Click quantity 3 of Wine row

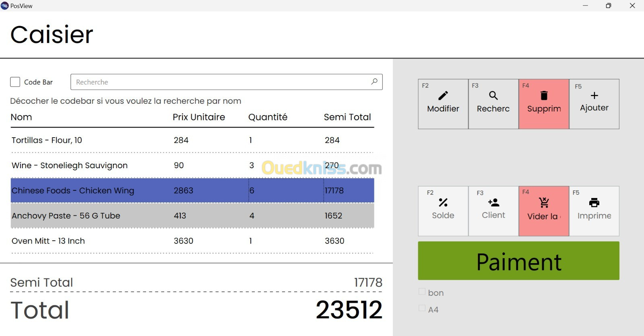click(252, 165)
